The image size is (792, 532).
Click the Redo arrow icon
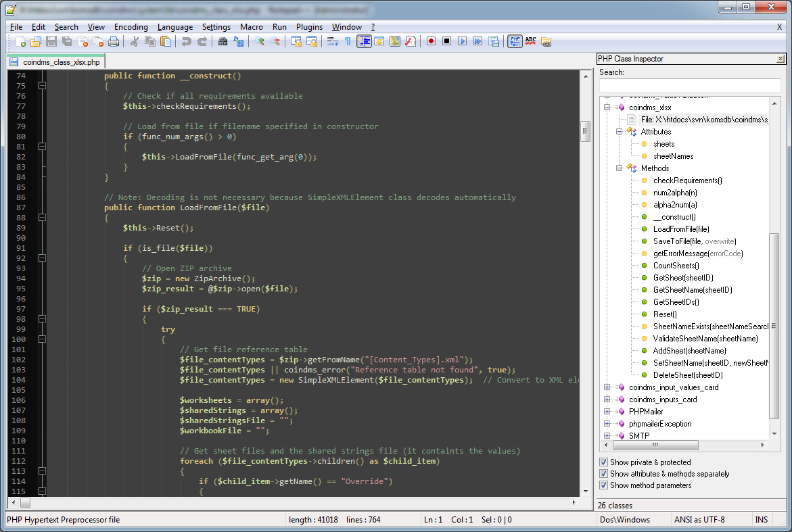point(202,42)
